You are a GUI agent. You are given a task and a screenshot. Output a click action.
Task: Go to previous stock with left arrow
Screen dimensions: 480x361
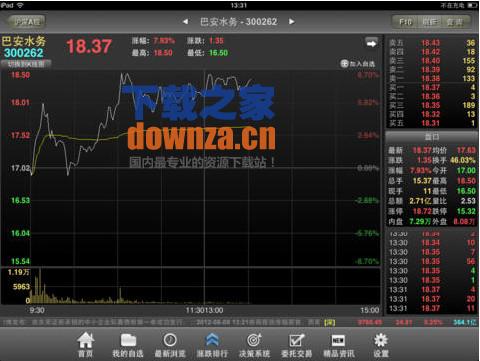185,22
